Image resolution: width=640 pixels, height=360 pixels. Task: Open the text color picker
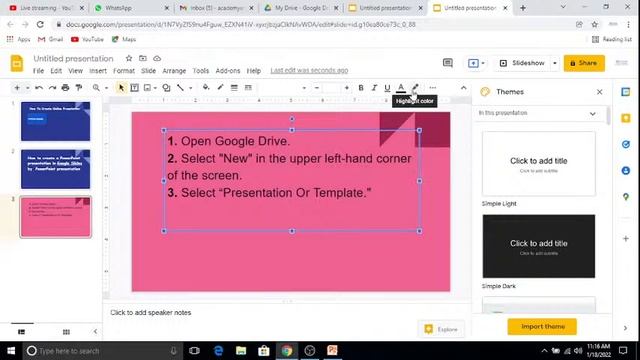click(401, 88)
